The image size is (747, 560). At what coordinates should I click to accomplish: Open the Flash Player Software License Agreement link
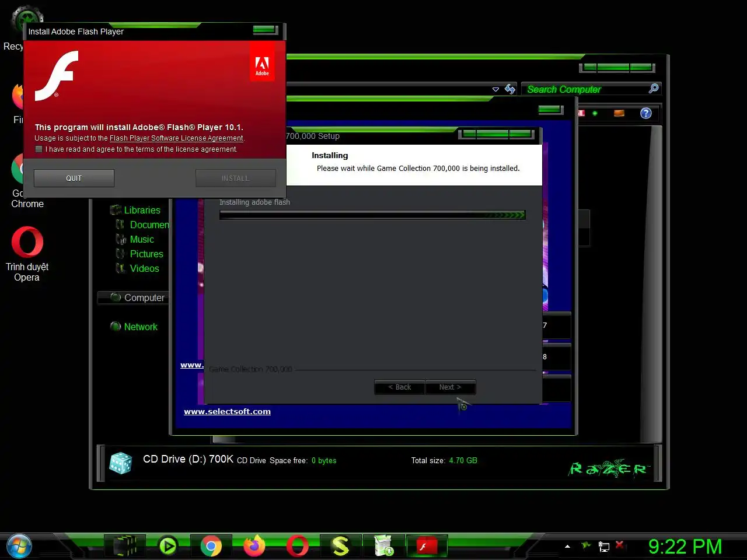(176, 138)
